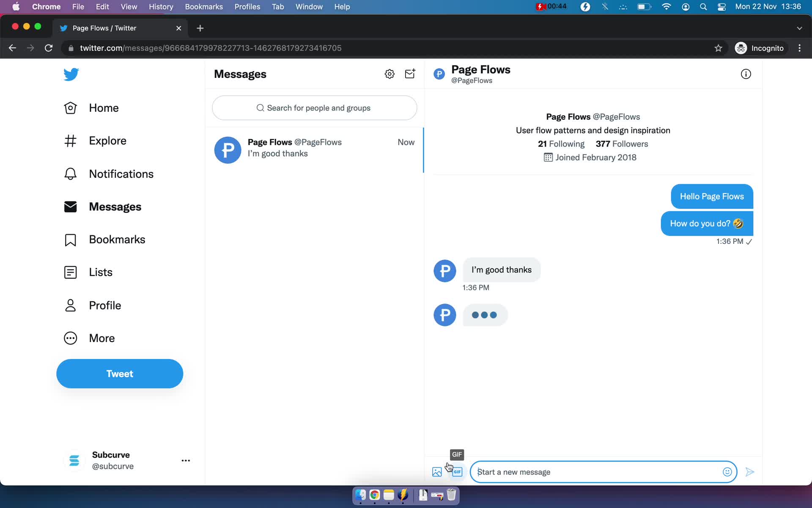Open the GIF picker icon
812x508 pixels.
click(x=457, y=472)
